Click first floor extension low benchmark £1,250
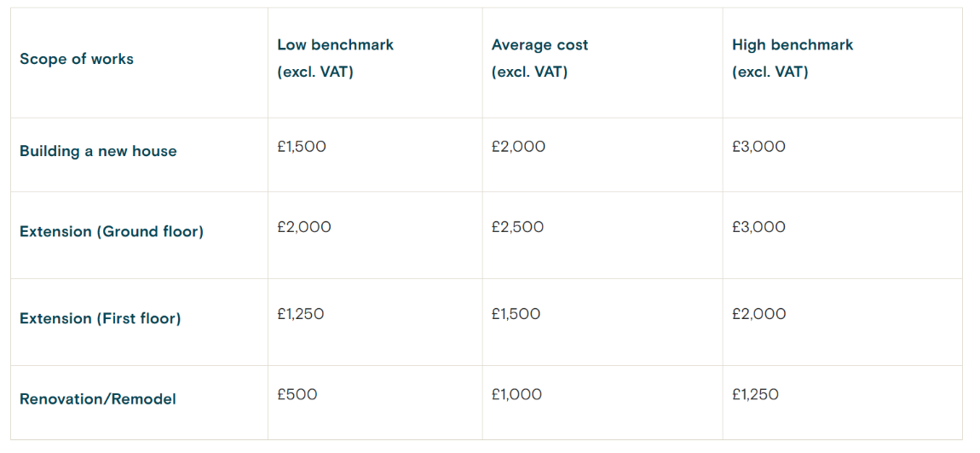 pyautogui.click(x=301, y=314)
